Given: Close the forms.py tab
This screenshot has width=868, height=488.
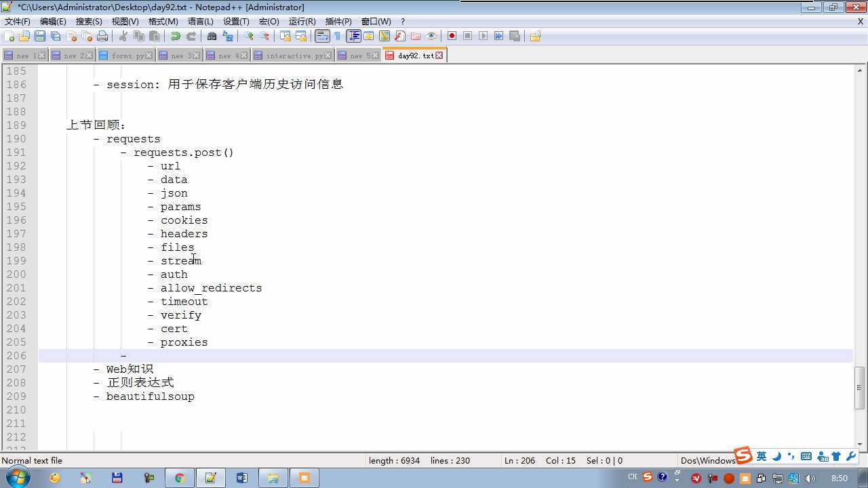Looking at the screenshot, I should [149, 56].
